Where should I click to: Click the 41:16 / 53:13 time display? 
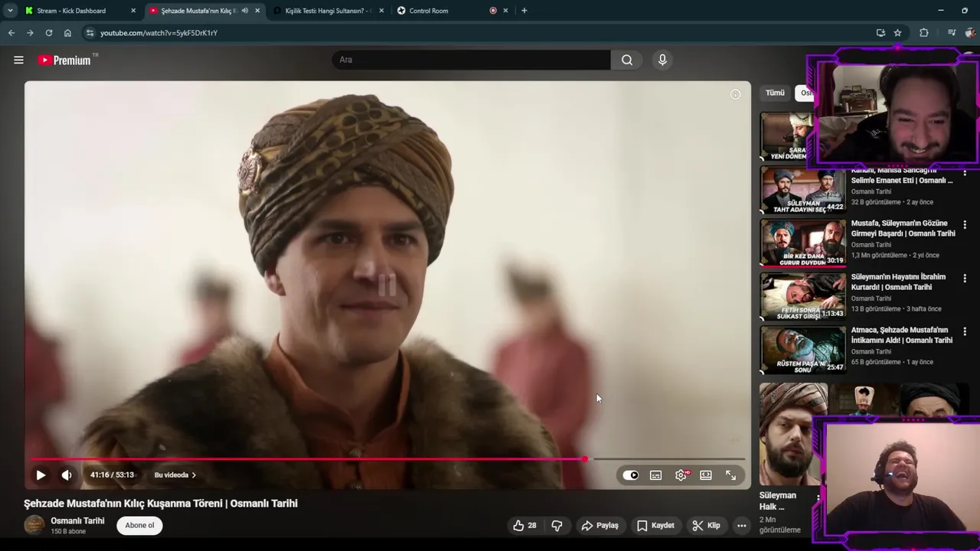pyautogui.click(x=112, y=475)
